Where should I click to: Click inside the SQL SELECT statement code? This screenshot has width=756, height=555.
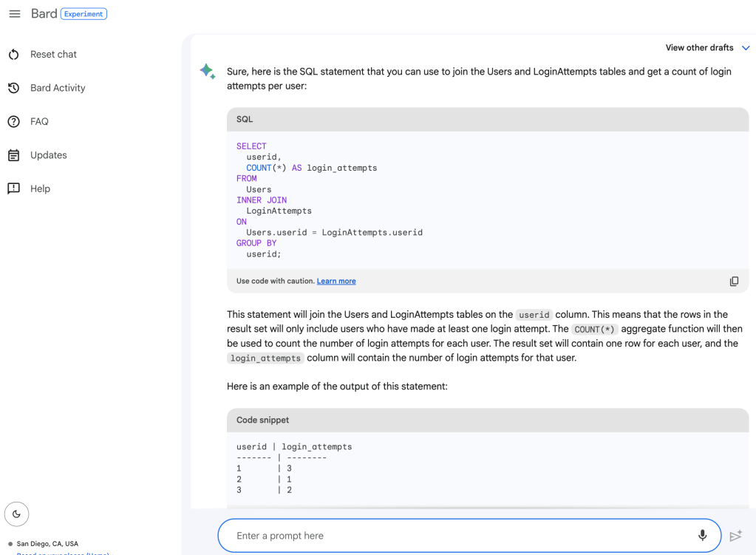[x=329, y=200]
